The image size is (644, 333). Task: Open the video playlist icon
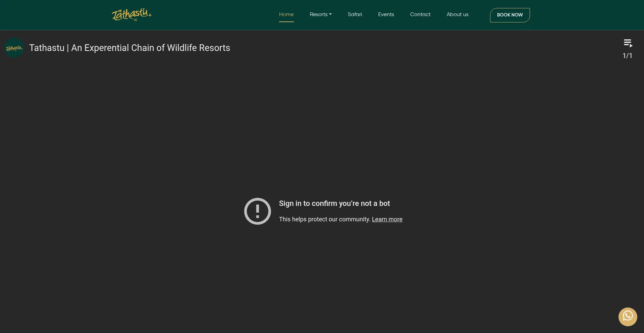pos(628,43)
